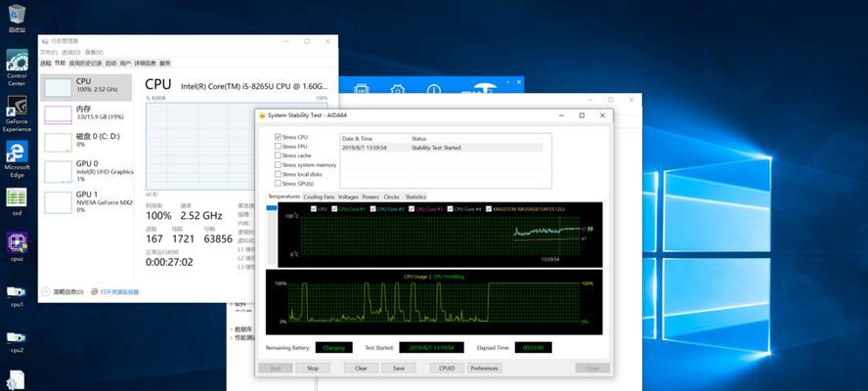The height and width of the screenshot is (391, 868).
Task: Enable the Stress FPU checkbox
Action: pos(279,147)
